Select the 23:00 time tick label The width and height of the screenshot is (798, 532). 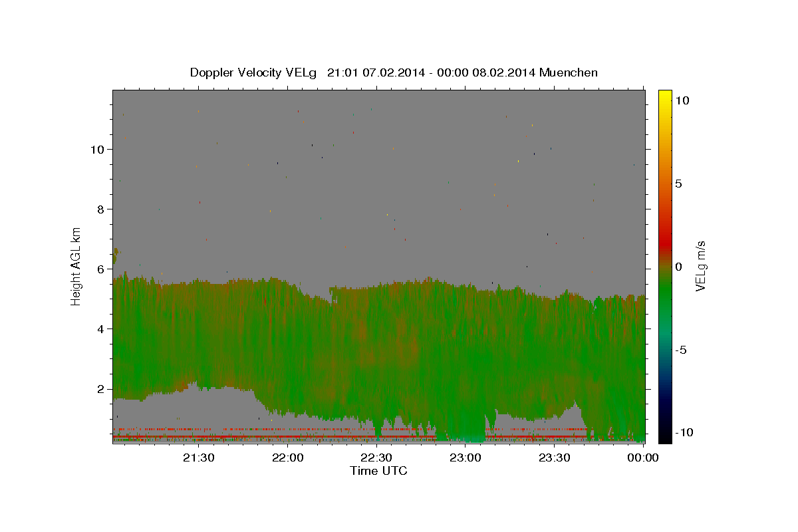pos(465,457)
